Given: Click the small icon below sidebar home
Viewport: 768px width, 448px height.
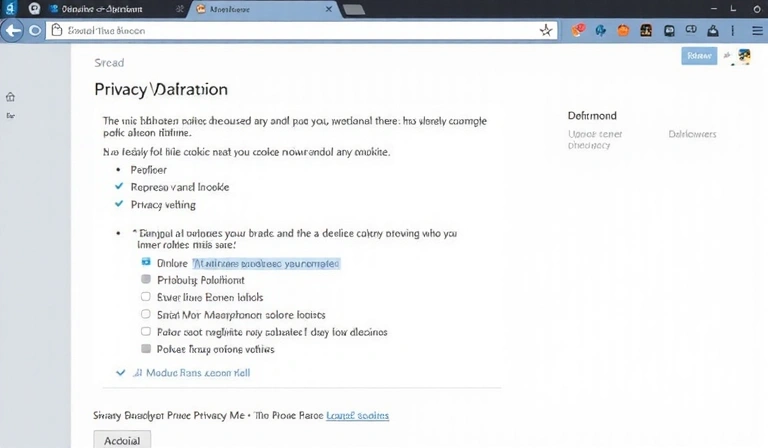Looking at the screenshot, I should click(x=10, y=116).
